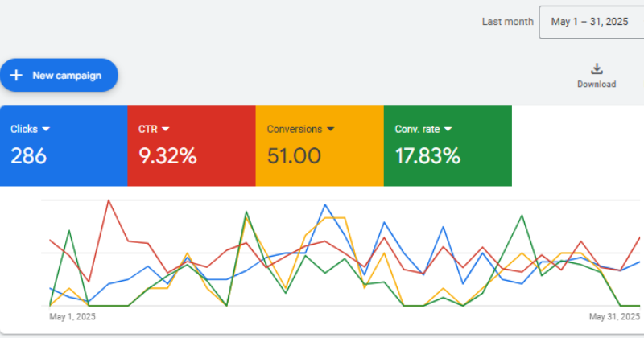Expand the Clicks metric dropdown arrow
Screen dimensions: 644x338
46,129
